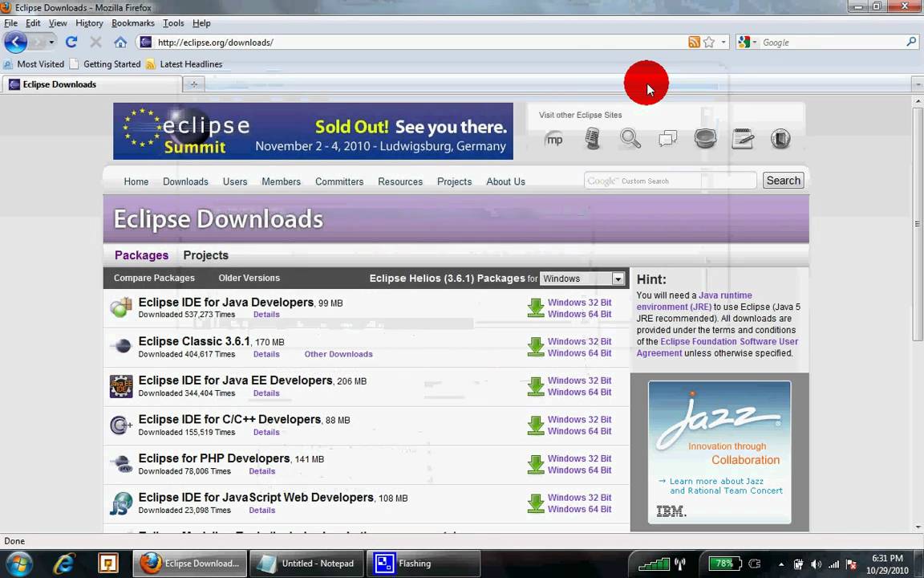Image resolution: width=924 pixels, height=578 pixels.
Task: Click the Eclipse IDE for Java Developers package icon
Action: (x=121, y=307)
